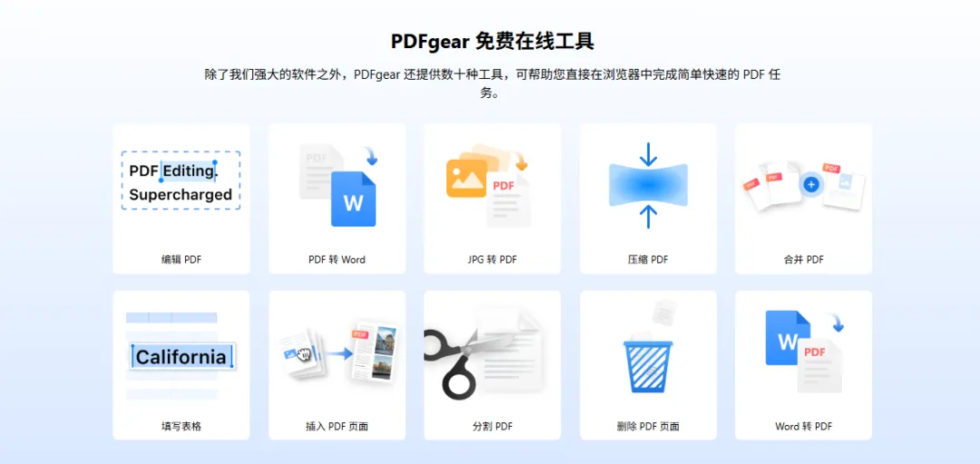Click the JPG 转 PDF label
This screenshot has width=980, height=464.
point(493,260)
